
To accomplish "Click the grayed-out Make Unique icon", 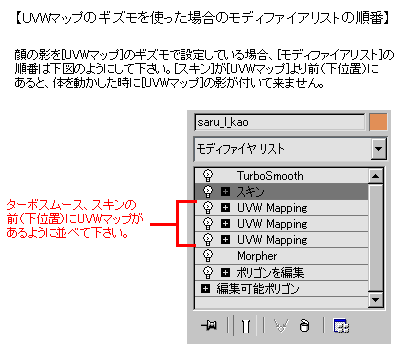I will 281,325.
